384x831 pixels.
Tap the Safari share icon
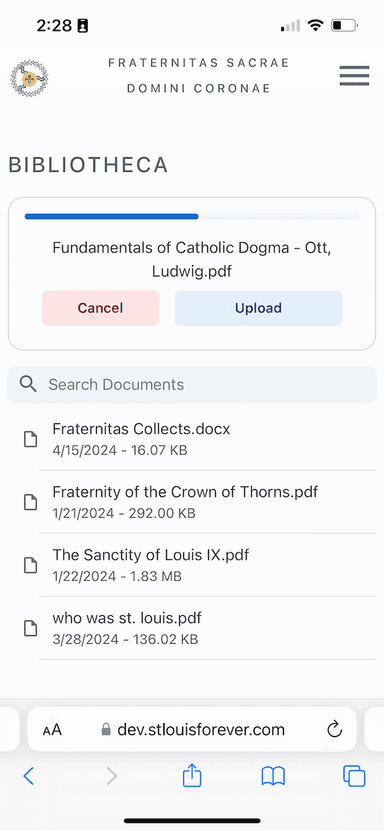(192, 776)
